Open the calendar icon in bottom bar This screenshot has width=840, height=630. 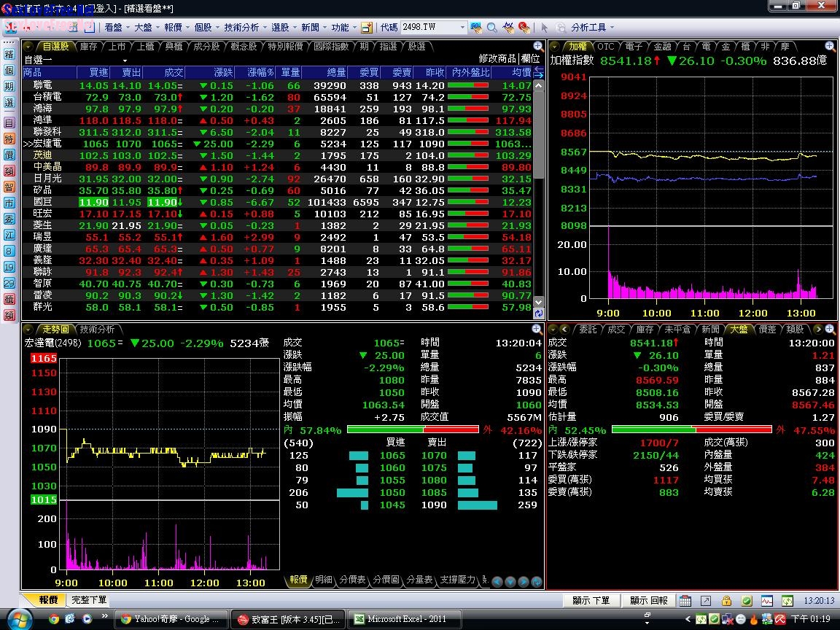[x=685, y=601]
